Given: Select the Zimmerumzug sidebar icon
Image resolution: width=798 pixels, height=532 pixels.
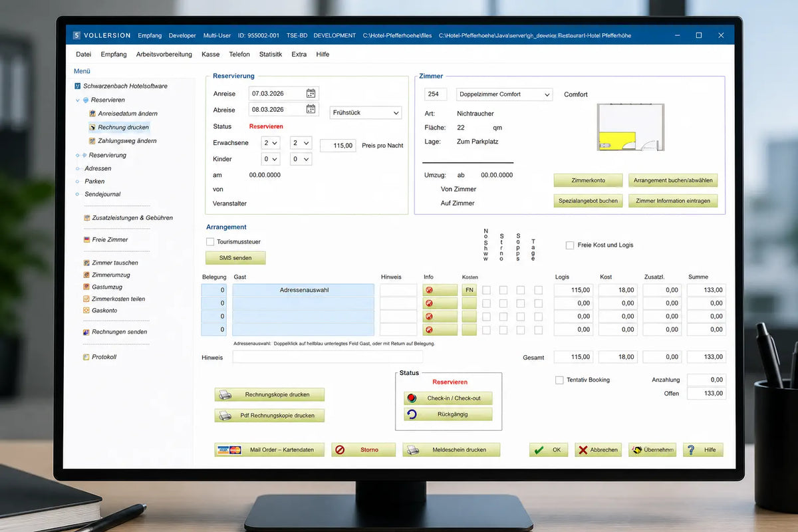Looking at the screenshot, I should (x=86, y=275).
